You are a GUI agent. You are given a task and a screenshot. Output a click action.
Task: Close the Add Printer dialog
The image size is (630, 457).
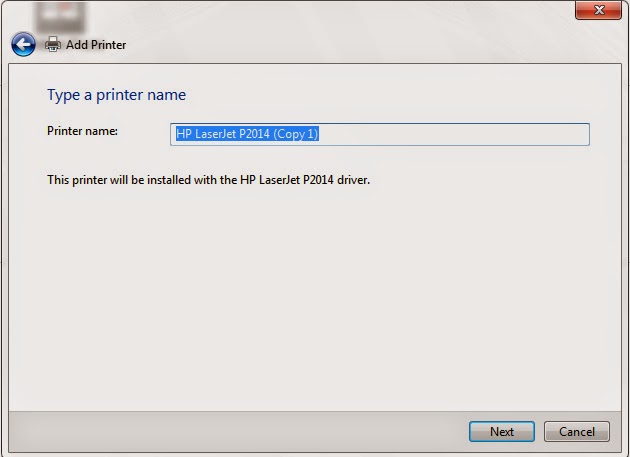click(598, 10)
